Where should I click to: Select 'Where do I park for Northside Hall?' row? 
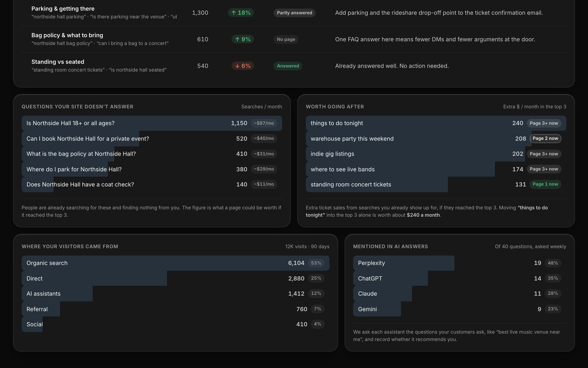(152, 169)
